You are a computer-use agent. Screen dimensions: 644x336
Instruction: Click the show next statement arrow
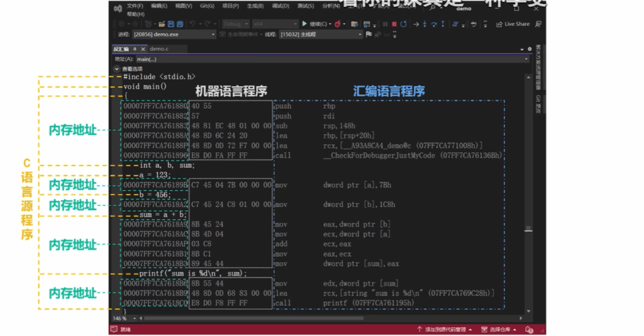pos(416,25)
